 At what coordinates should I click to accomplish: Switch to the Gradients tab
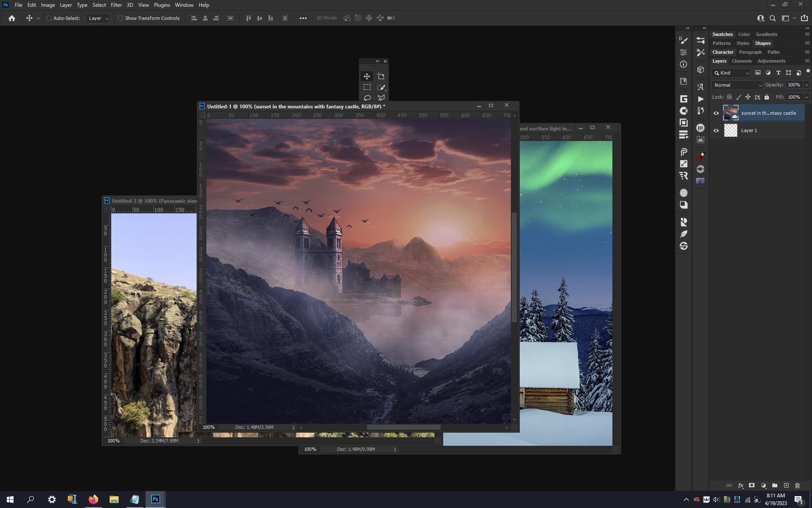click(x=766, y=34)
